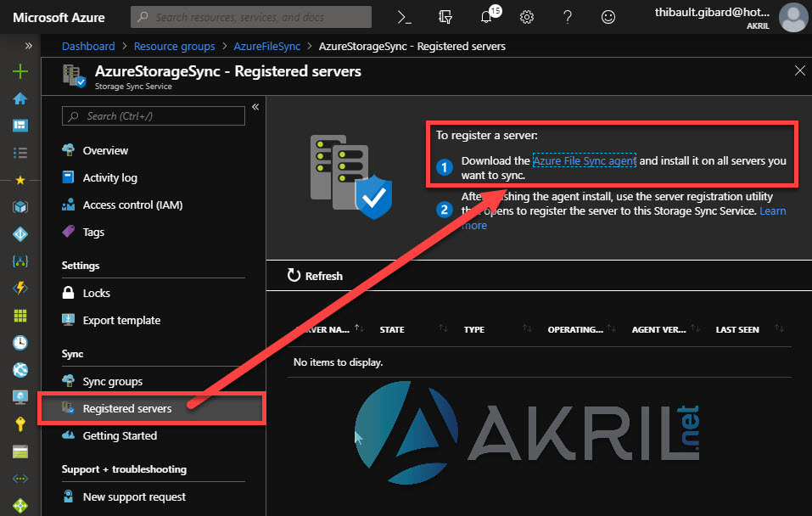This screenshot has height=516, width=812.
Task: Click the Learn more link
Action: click(x=773, y=210)
